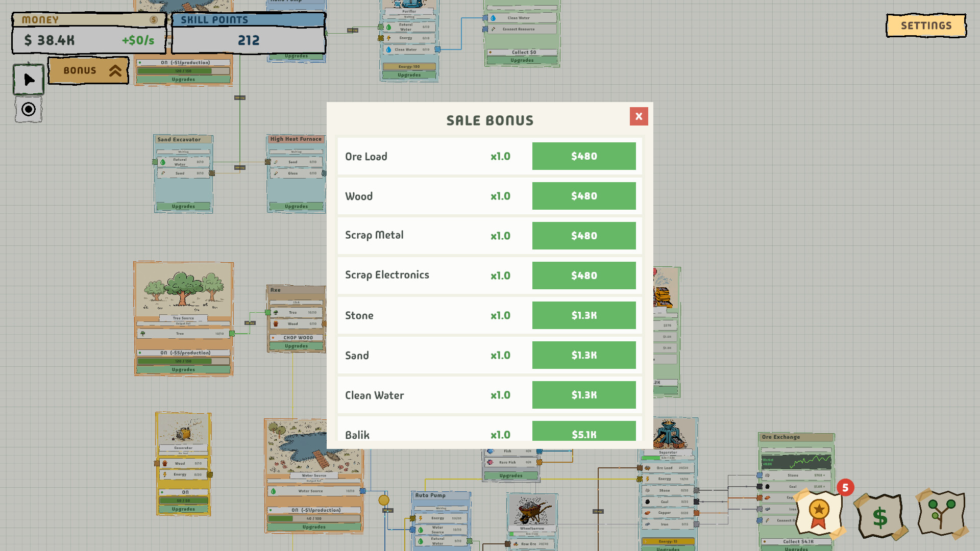Open Upgrades on the Purifier card

tap(409, 75)
